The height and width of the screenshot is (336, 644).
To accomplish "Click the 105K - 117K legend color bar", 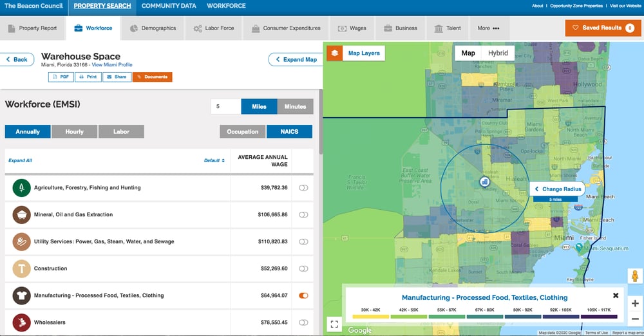I will (599, 317).
